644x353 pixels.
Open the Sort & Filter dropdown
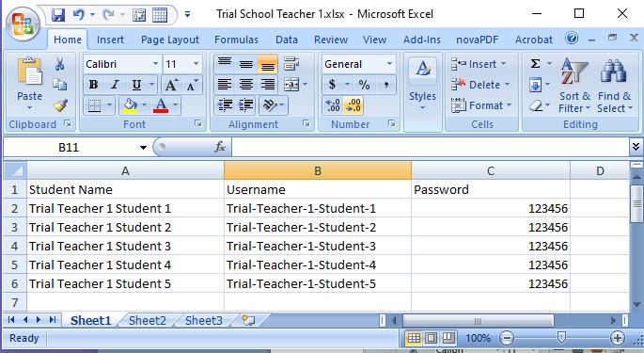pos(574,103)
